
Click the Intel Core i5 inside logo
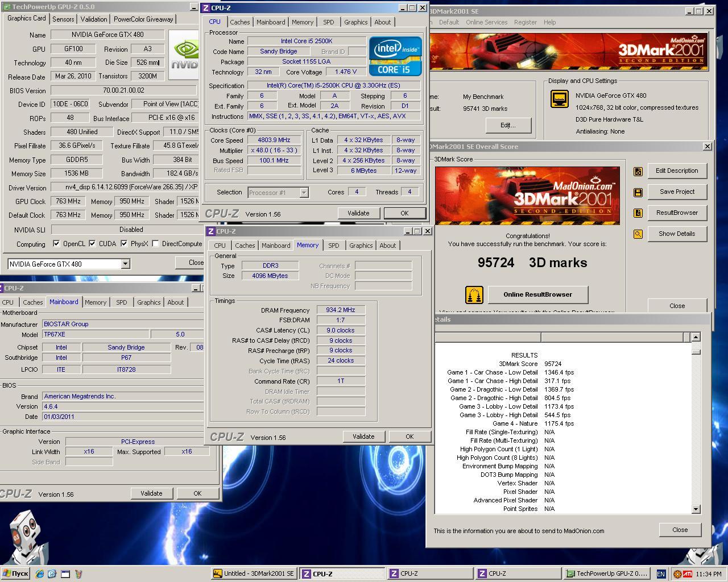tap(395, 56)
